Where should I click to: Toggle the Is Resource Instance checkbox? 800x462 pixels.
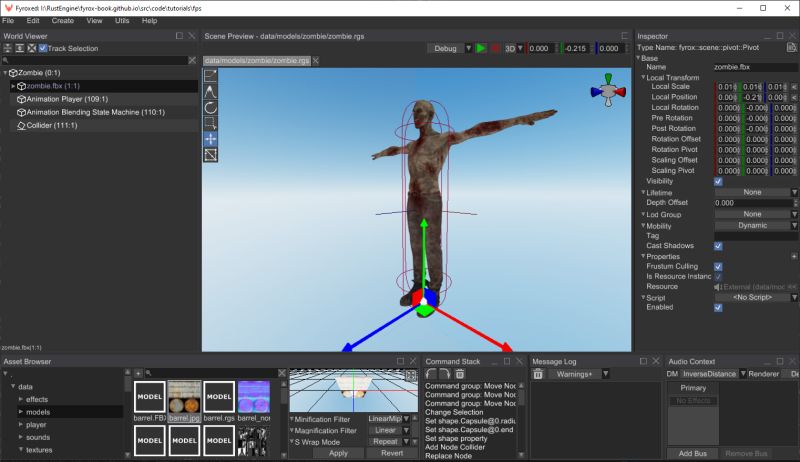pos(718,277)
